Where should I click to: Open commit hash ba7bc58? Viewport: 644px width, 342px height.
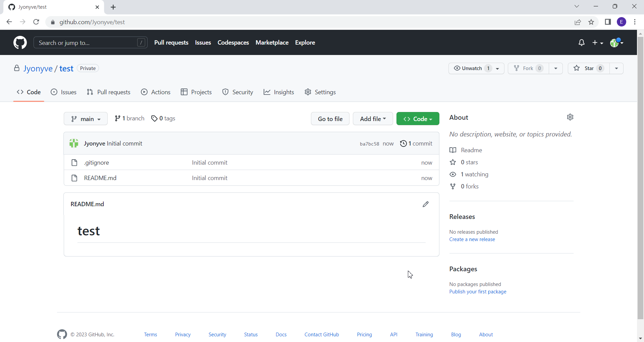(x=369, y=144)
